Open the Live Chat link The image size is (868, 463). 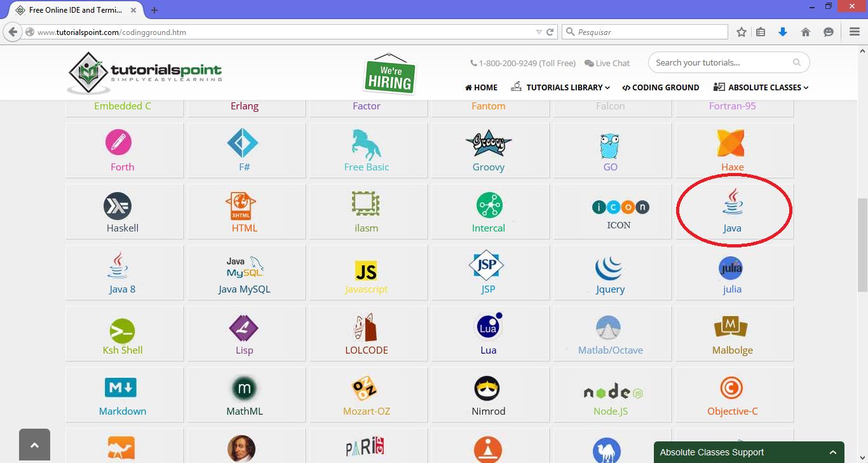(x=607, y=63)
